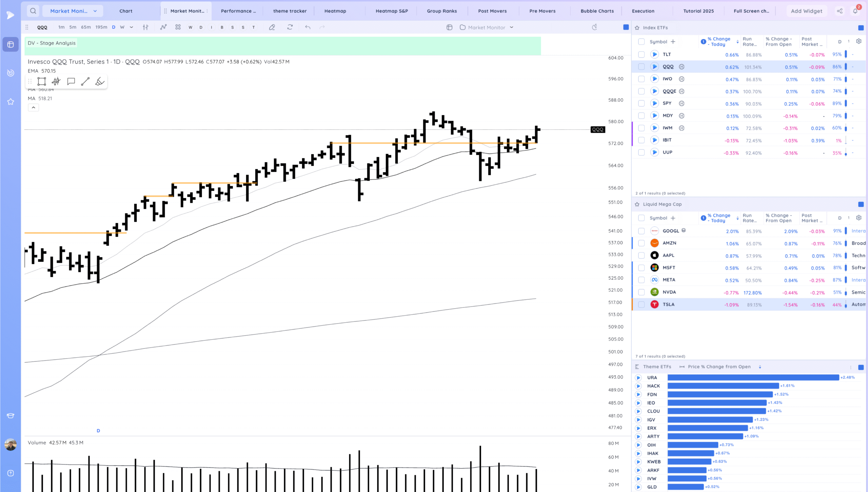
Task: Open the Market Monitor layout dropdown
Action: [x=487, y=27]
